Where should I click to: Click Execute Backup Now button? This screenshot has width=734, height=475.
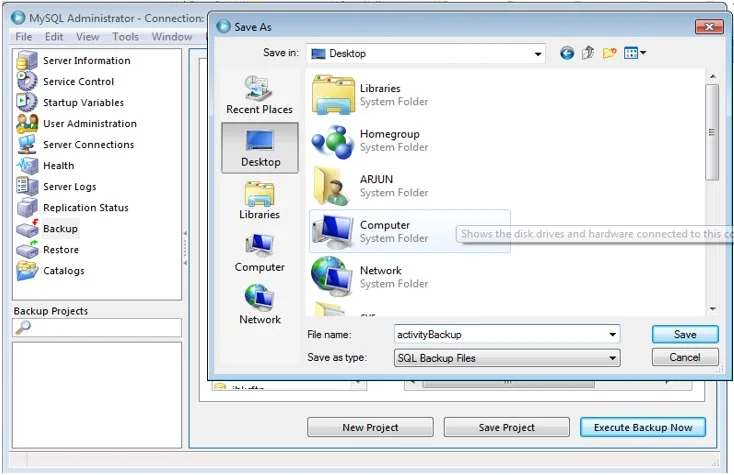point(643,427)
